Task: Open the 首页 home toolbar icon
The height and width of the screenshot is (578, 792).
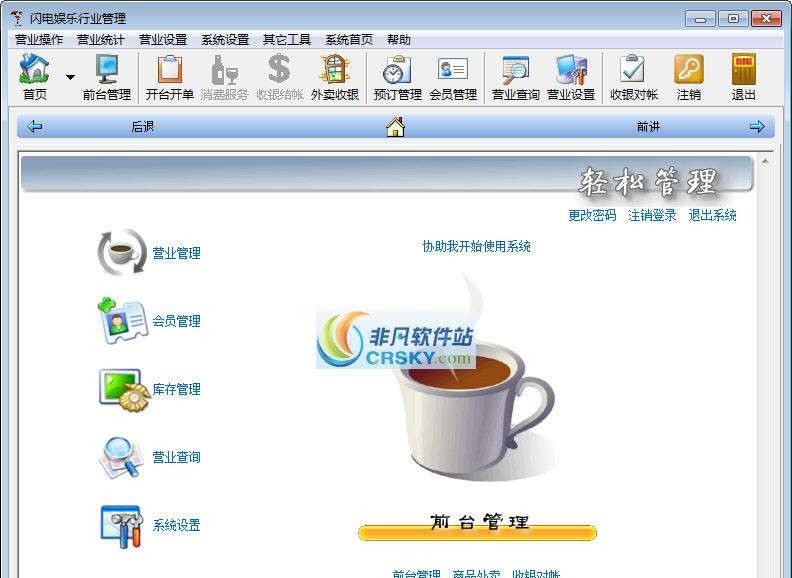Action: (34, 69)
